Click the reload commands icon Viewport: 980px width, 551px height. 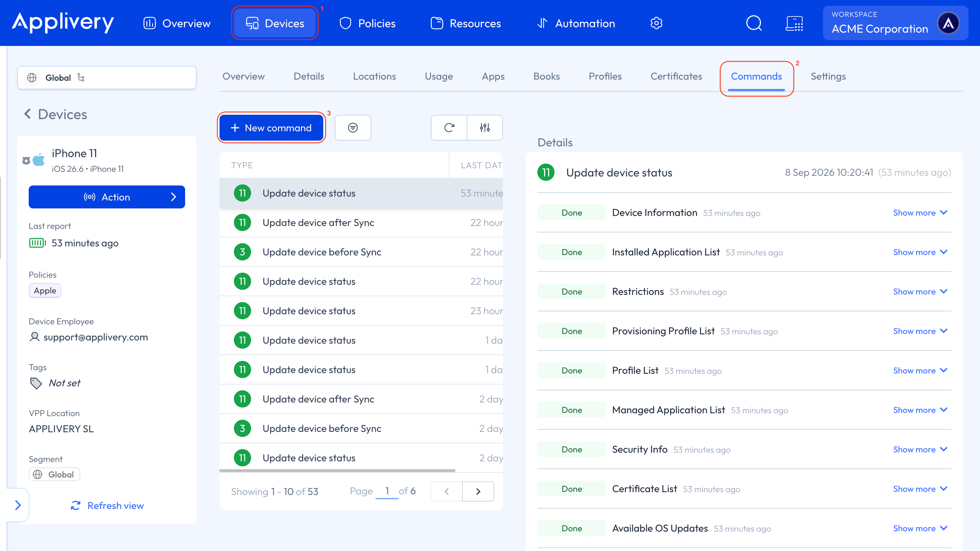[x=449, y=128]
